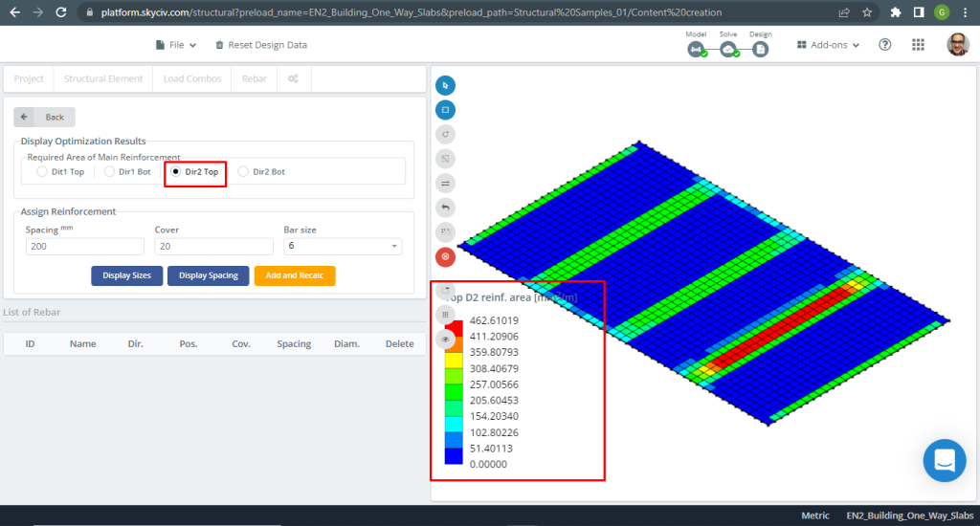This screenshot has height=526, width=980.
Task: Toggle the eye visibility button
Action: point(445,339)
